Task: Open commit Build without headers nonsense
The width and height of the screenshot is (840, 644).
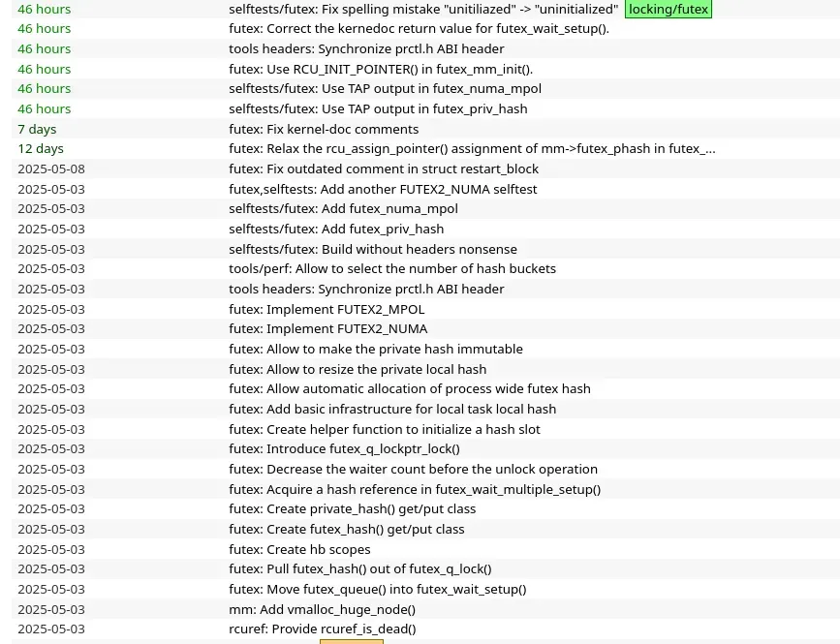Action: click(373, 250)
